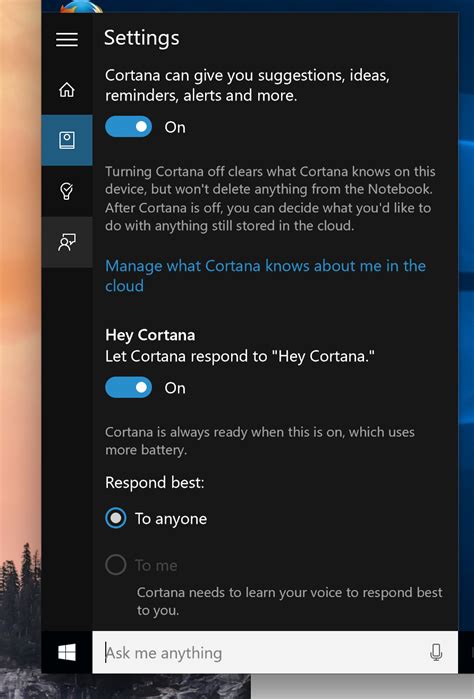Click the "Respond best:" label
The image size is (474, 699).
click(x=155, y=482)
